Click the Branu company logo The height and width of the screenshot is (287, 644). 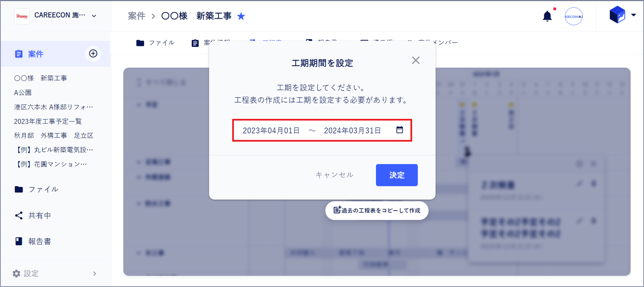click(22, 16)
